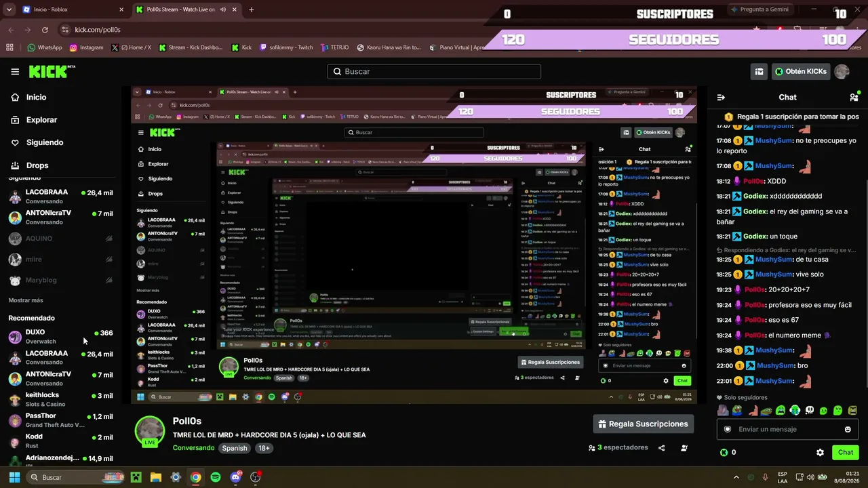This screenshot has width=868, height=488.
Task: Open the Stream - Kick Dashboard bookmark
Action: [x=191, y=47]
